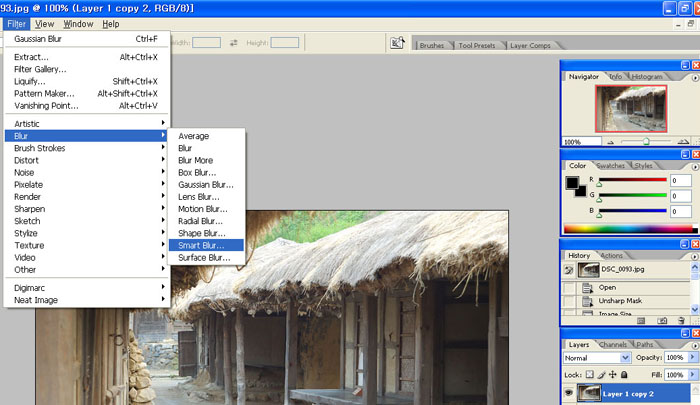Open Filter Gallery... from Filter menu
This screenshot has width=700, height=405.
(x=87, y=69)
